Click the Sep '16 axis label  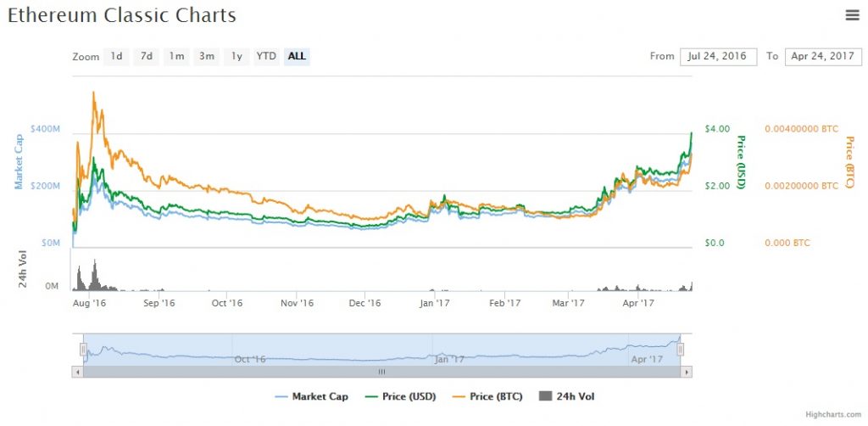tap(159, 303)
